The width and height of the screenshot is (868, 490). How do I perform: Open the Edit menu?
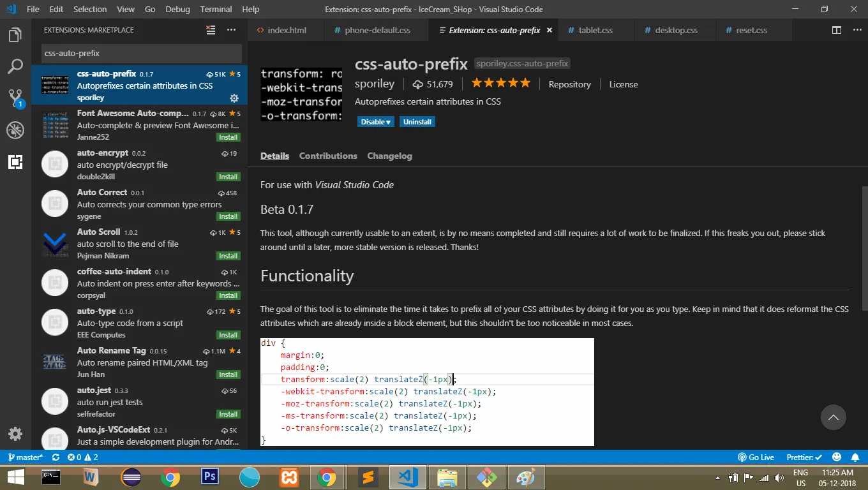[56, 9]
